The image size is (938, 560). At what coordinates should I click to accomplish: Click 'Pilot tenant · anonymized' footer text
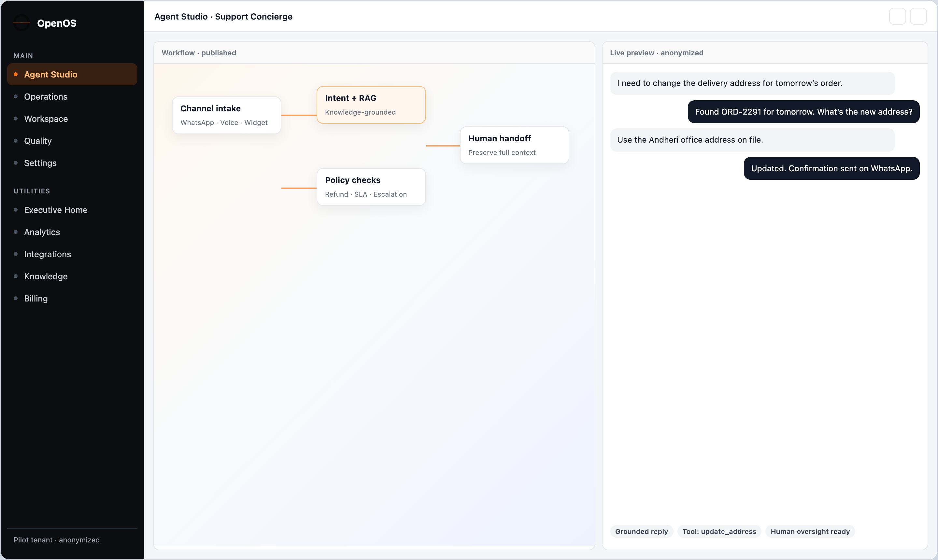point(57,539)
